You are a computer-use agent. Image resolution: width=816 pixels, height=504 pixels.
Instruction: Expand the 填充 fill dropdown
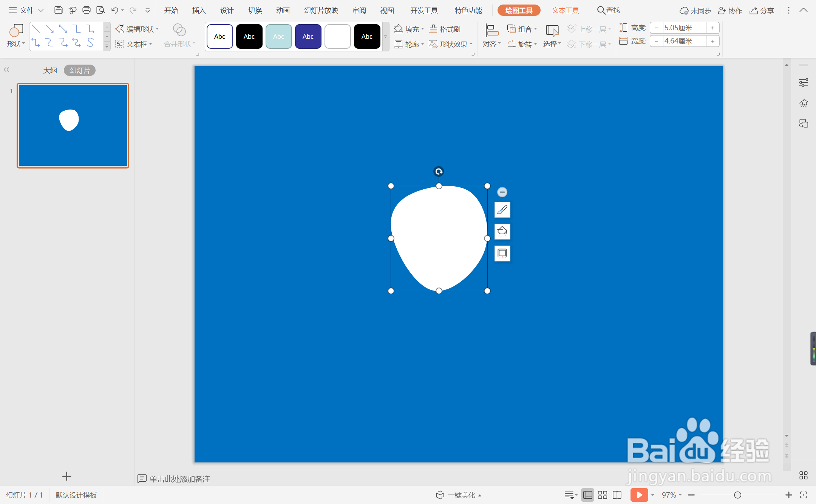422,29
